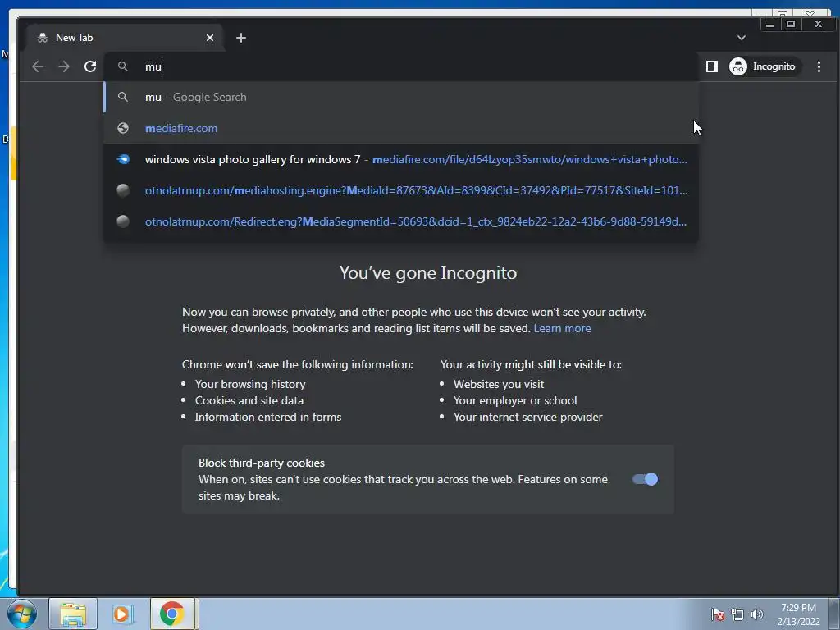Open the Chrome three-dot menu
This screenshot has height=630, width=840.
819,66
